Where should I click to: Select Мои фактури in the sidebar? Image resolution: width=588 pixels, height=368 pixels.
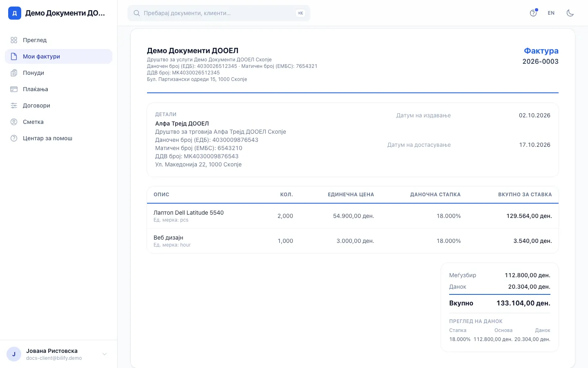click(x=58, y=56)
